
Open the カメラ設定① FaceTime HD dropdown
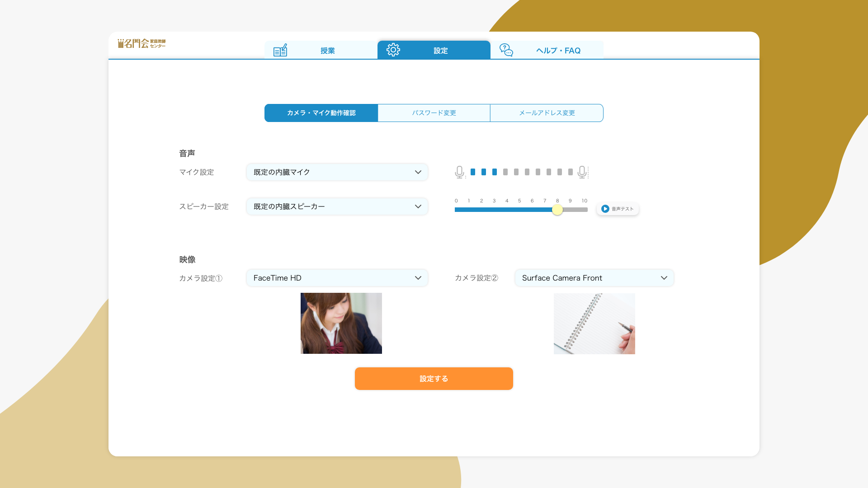click(x=337, y=278)
